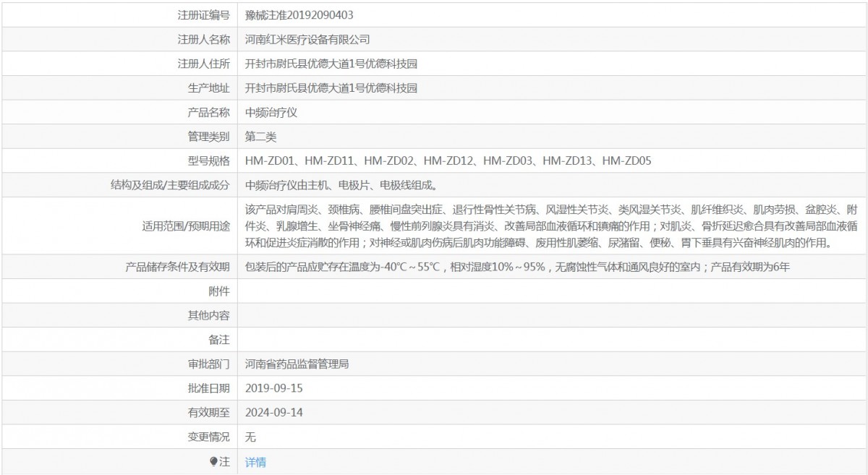Select product name 中频治疗仪
The image size is (868, 475).
coord(271,113)
